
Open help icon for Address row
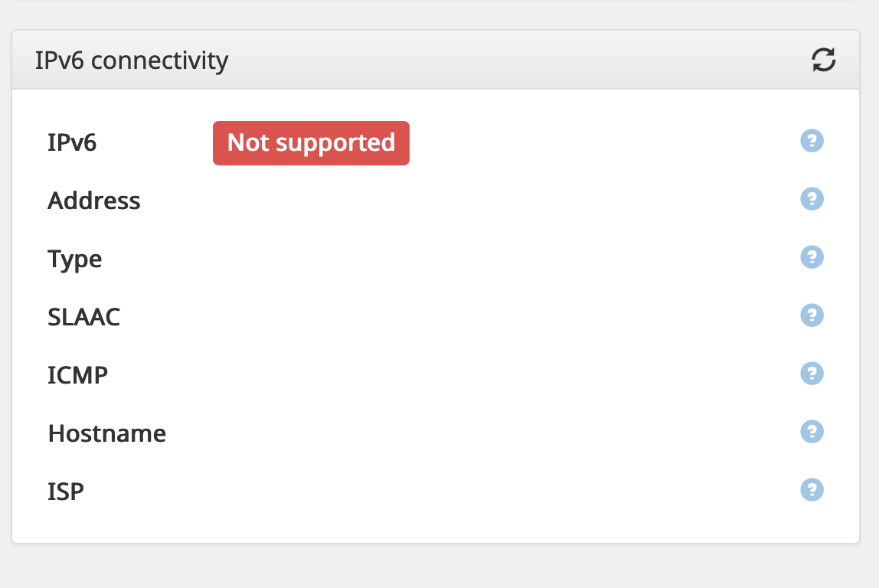click(812, 199)
